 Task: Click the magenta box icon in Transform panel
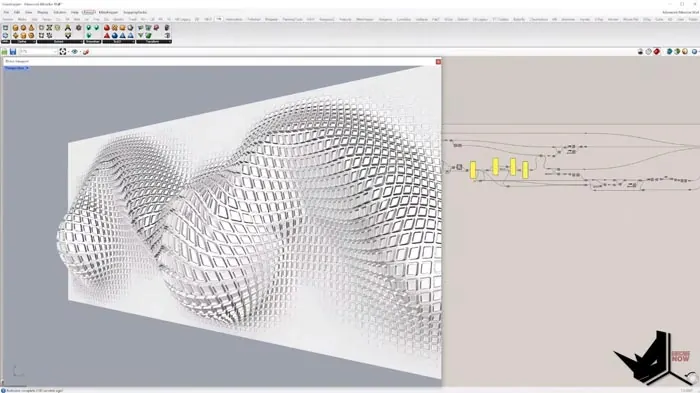tap(156, 28)
